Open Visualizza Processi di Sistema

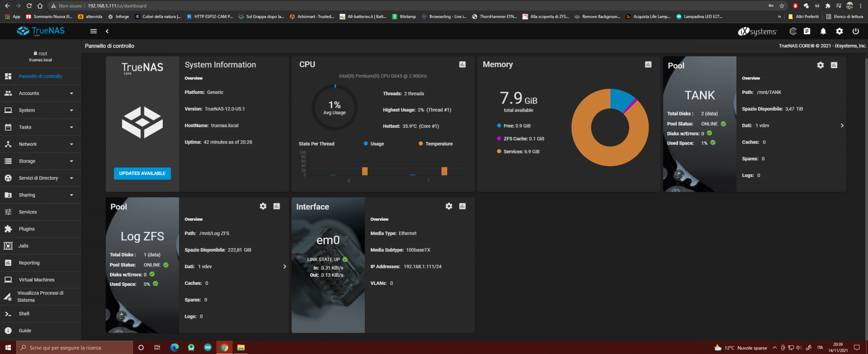coord(41,297)
